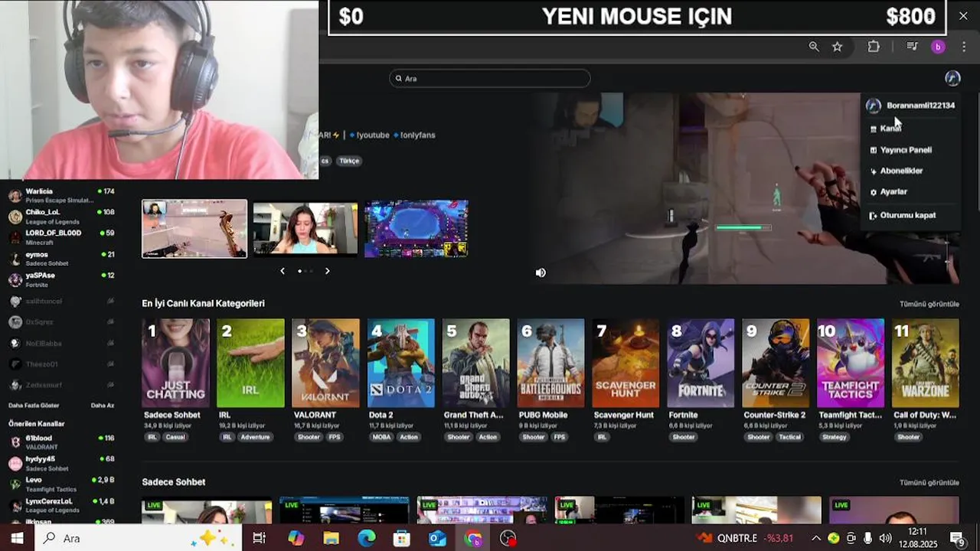Click the microphone tray icon
Viewport: 980px width, 551px height.
point(867,538)
